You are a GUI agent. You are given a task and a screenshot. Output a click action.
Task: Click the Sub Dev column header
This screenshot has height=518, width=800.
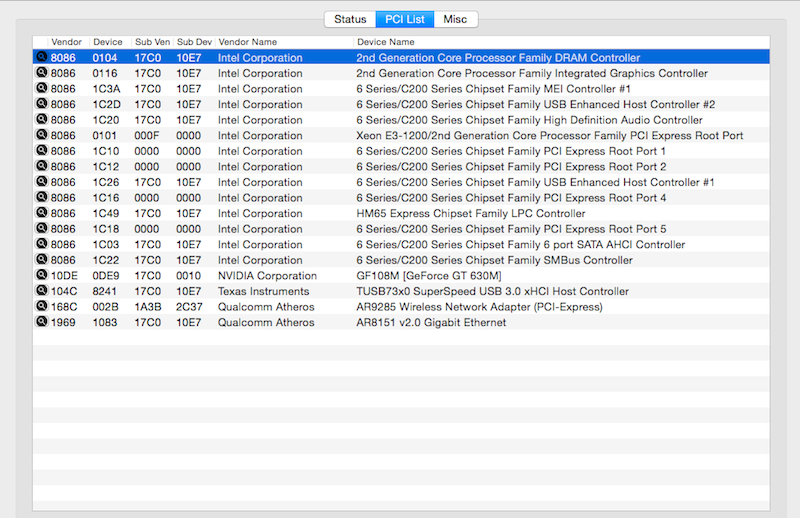(x=194, y=42)
